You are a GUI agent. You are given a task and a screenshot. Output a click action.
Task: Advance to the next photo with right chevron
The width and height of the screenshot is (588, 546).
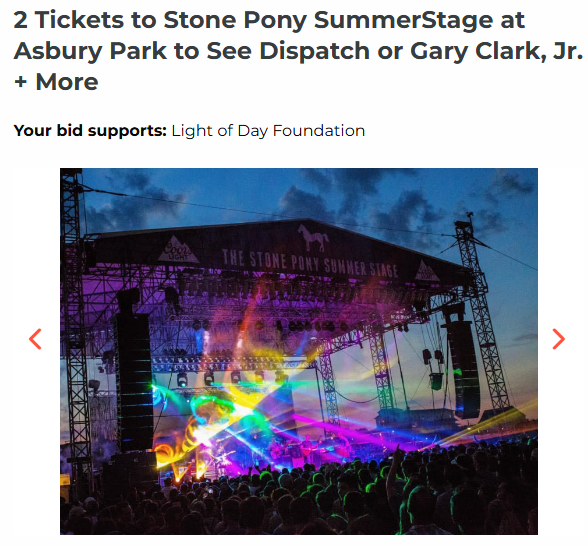coord(558,339)
